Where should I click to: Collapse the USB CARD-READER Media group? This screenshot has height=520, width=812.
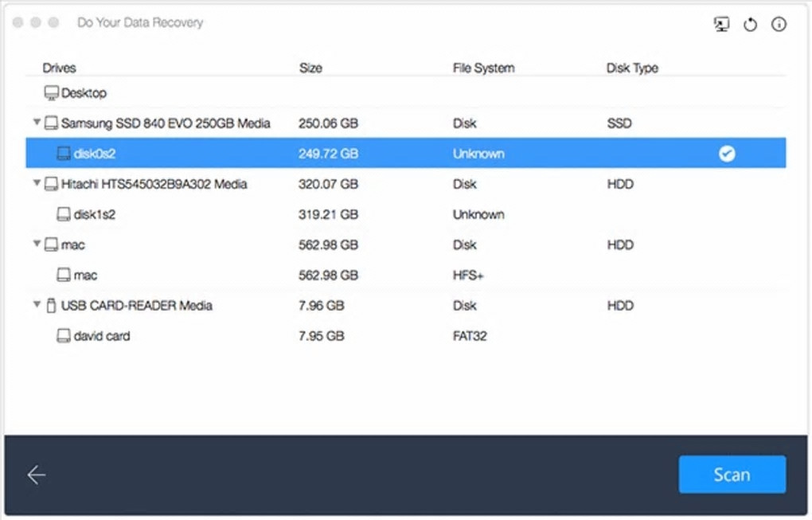[37, 304]
